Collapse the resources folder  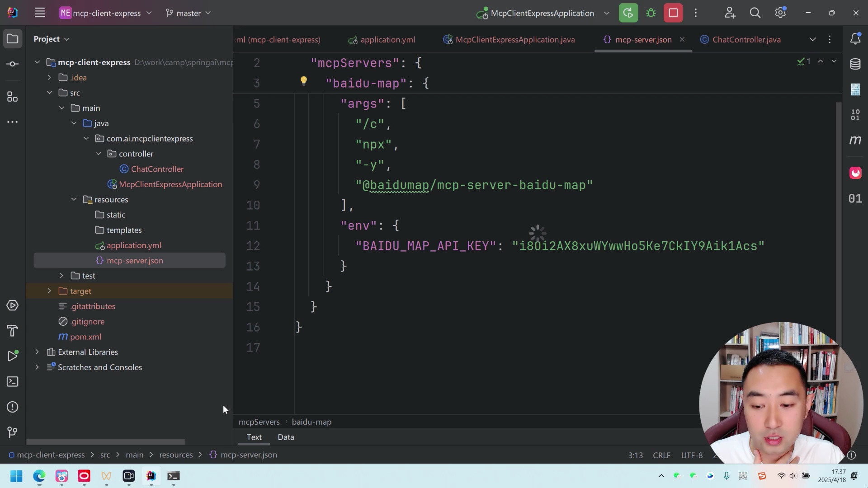tap(74, 200)
